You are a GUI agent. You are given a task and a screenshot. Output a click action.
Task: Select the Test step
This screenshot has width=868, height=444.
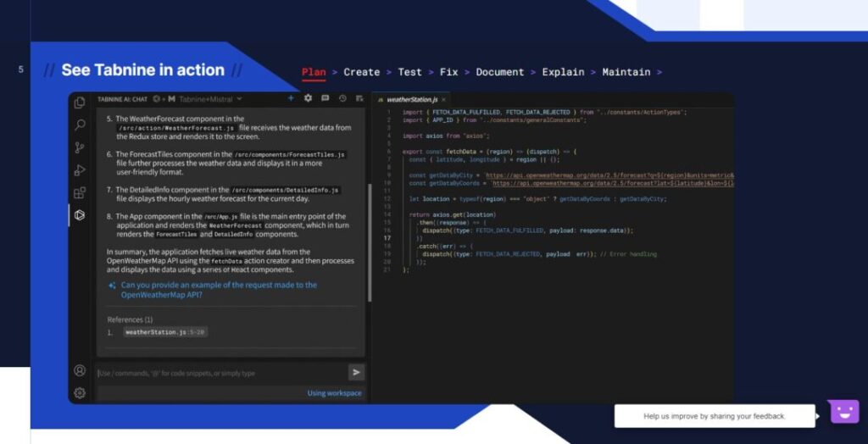[409, 72]
